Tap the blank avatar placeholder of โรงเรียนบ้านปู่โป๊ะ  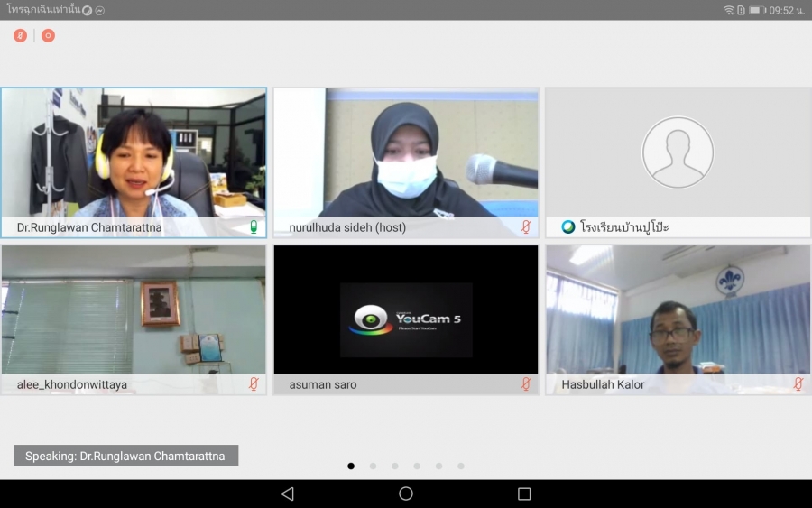(678, 152)
